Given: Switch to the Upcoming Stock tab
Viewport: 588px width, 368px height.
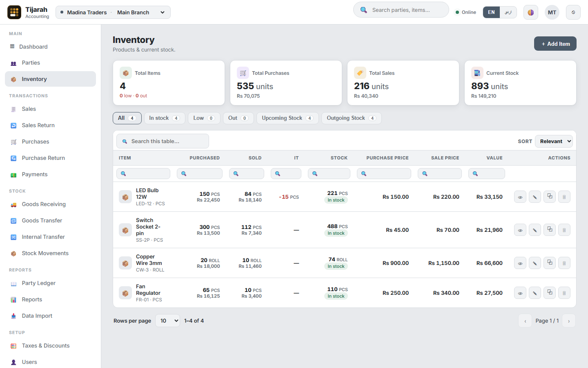Looking at the screenshot, I should point(287,118).
